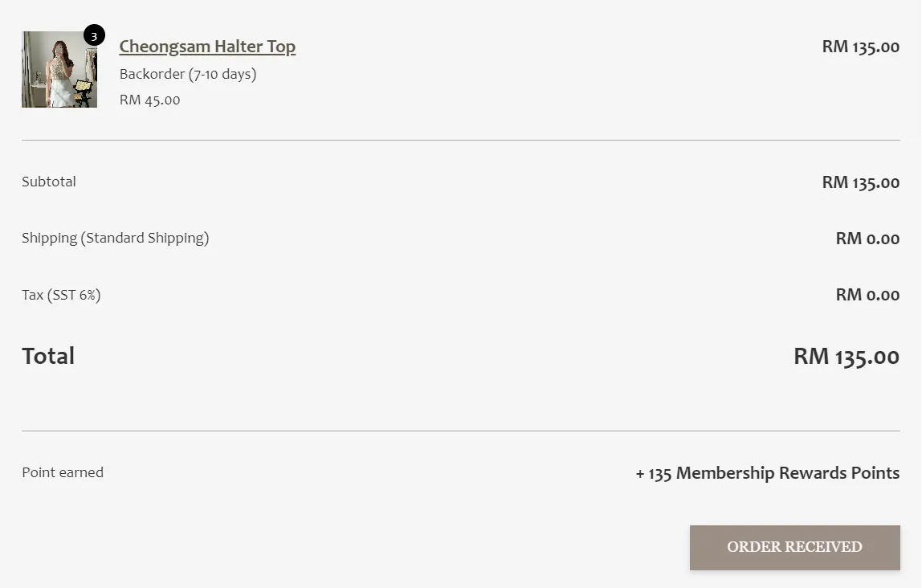
Task: Click the Subtotal label
Action: pos(49,182)
